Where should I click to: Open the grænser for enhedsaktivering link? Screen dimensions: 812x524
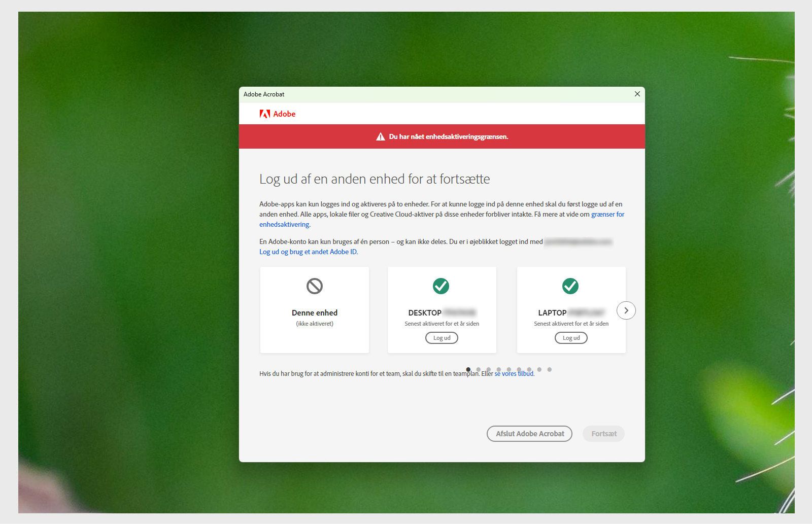(x=607, y=214)
